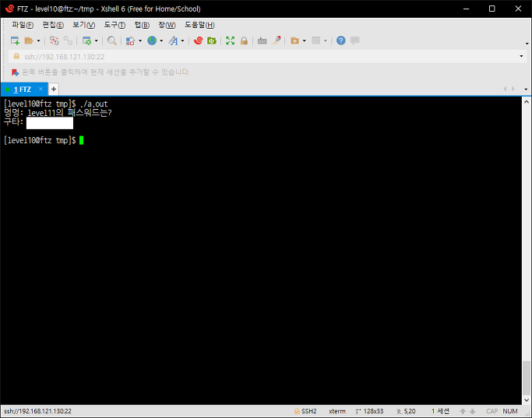Click the previous tab left arrow
The image size is (532, 418).
tap(506, 89)
